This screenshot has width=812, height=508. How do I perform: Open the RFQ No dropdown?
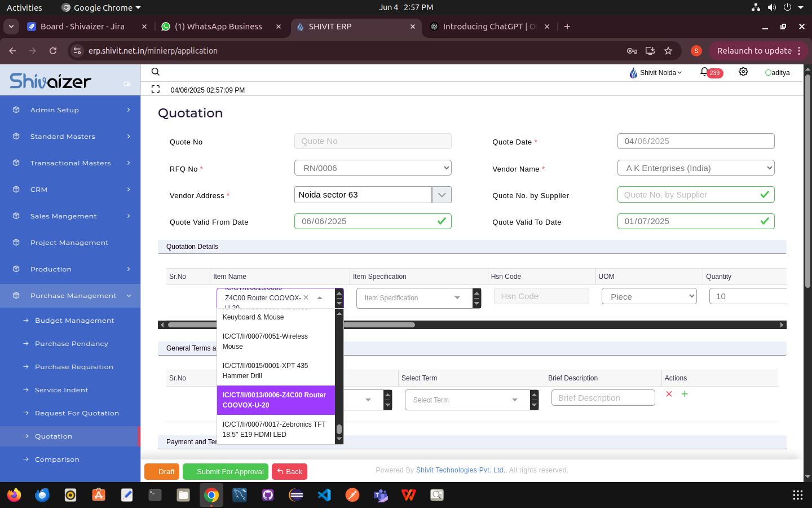pos(373,168)
